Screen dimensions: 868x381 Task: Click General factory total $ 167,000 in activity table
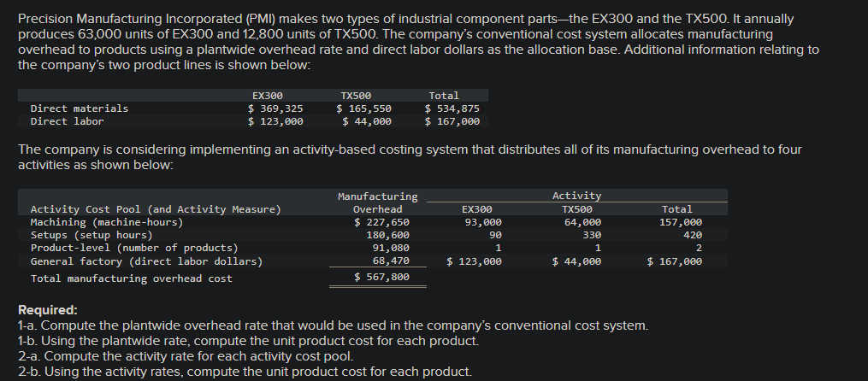point(675,261)
